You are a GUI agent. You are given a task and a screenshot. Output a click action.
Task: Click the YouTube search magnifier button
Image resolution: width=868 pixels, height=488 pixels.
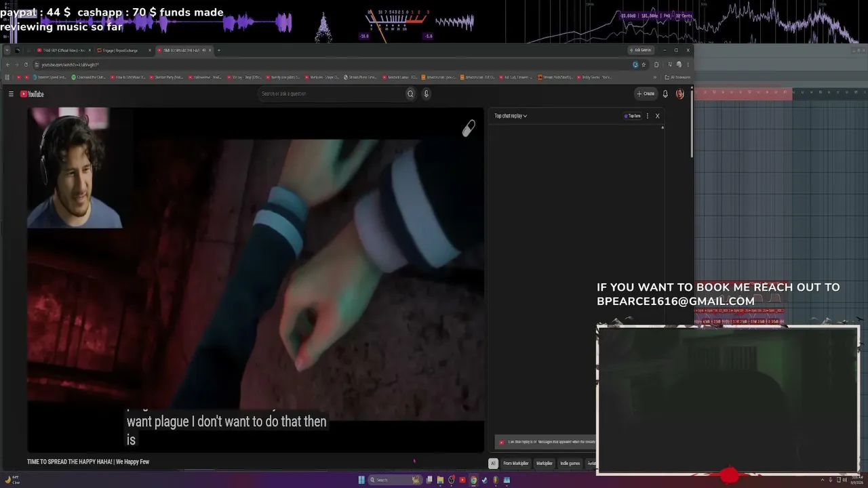coord(410,94)
